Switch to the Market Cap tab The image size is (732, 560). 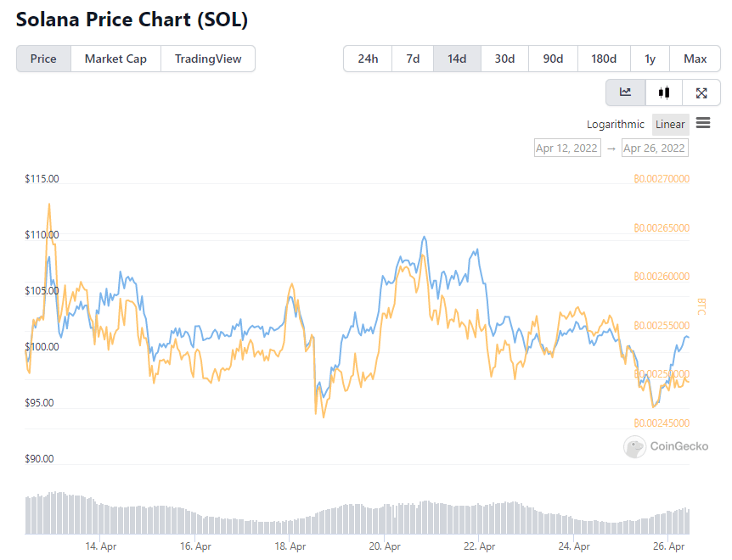click(x=115, y=59)
